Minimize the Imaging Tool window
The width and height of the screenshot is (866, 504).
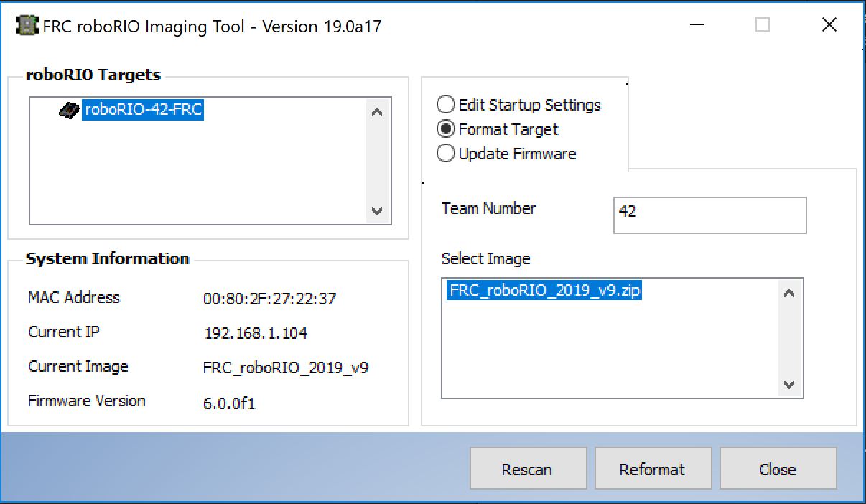click(x=697, y=25)
